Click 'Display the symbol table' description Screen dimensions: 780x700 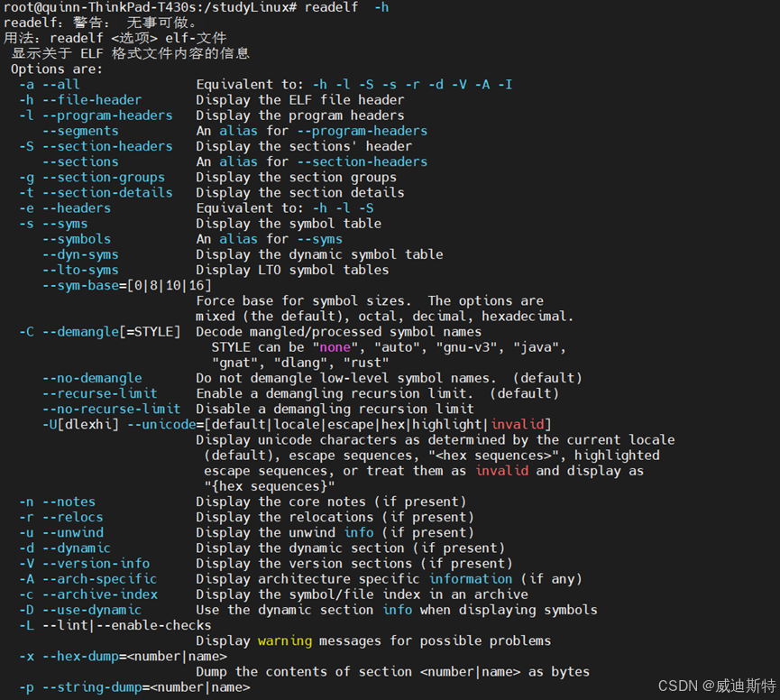(289, 224)
